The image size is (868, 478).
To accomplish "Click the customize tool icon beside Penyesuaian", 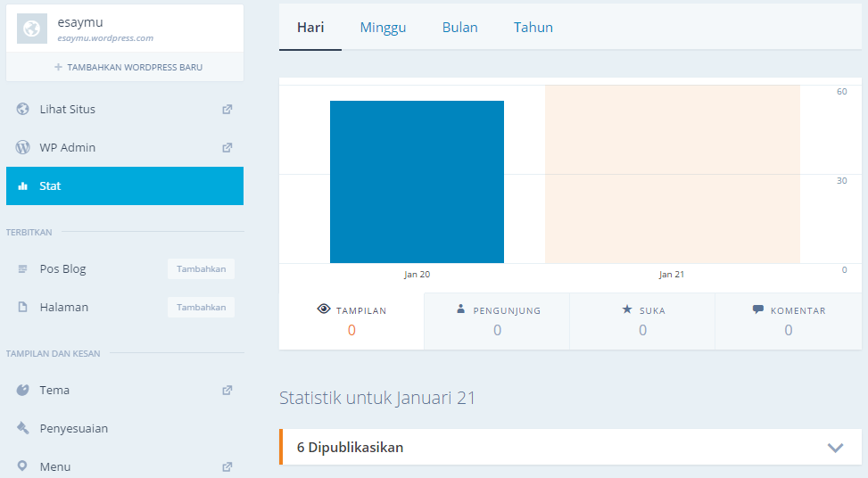I will pos(22,428).
